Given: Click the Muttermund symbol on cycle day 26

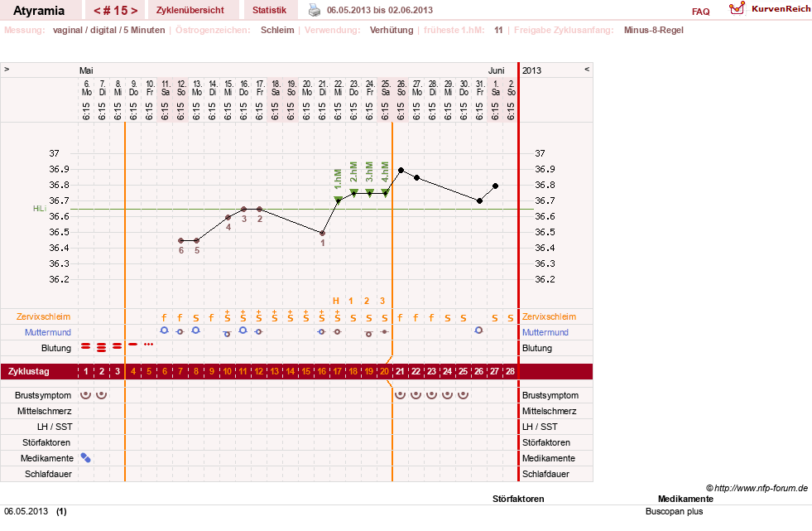Looking at the screenshot, I should (478, 330).
